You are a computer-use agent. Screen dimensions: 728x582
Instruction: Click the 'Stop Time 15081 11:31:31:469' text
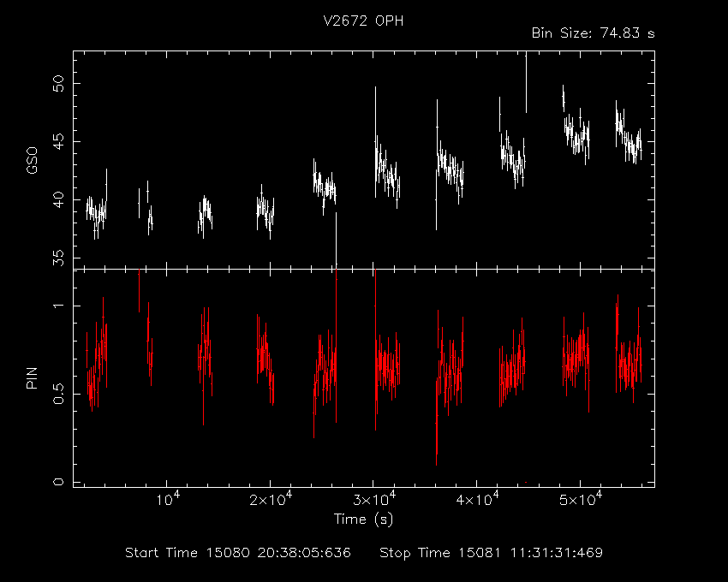click(x=492, y=553)
